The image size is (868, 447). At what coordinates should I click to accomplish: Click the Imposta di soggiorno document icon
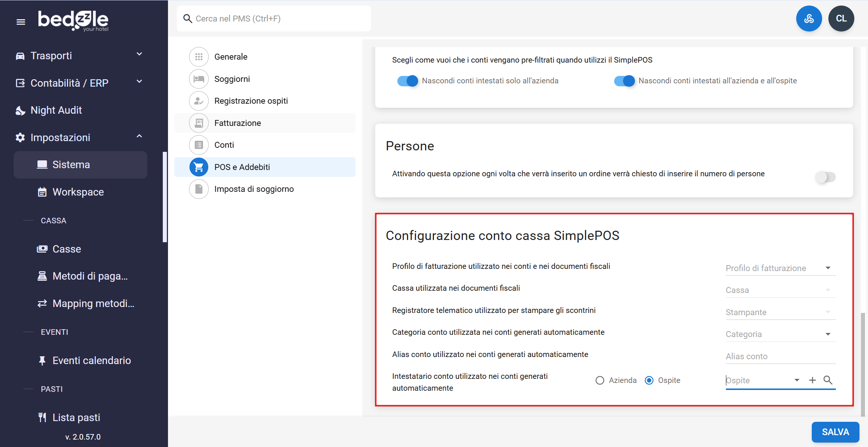pyautogui.click(x=199, y=189)
